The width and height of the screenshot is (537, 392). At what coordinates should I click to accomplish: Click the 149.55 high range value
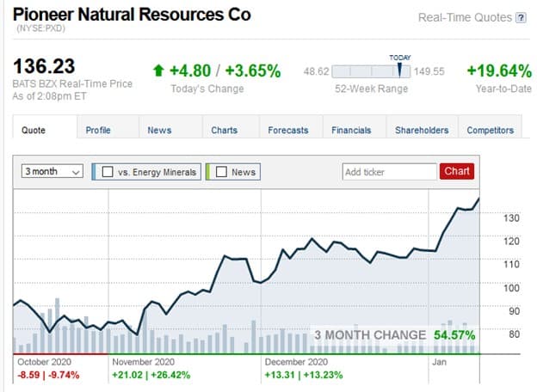click(429, 71)
